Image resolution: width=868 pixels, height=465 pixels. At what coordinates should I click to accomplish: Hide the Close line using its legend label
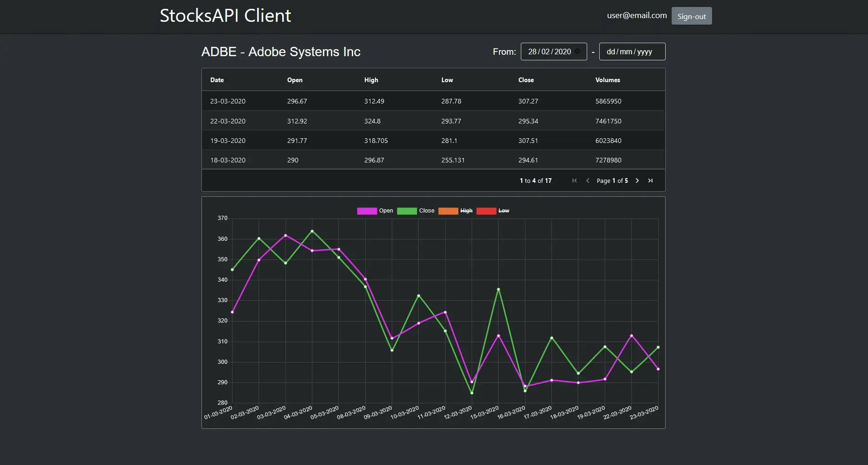pyautogui.click(x=427, y=211)
